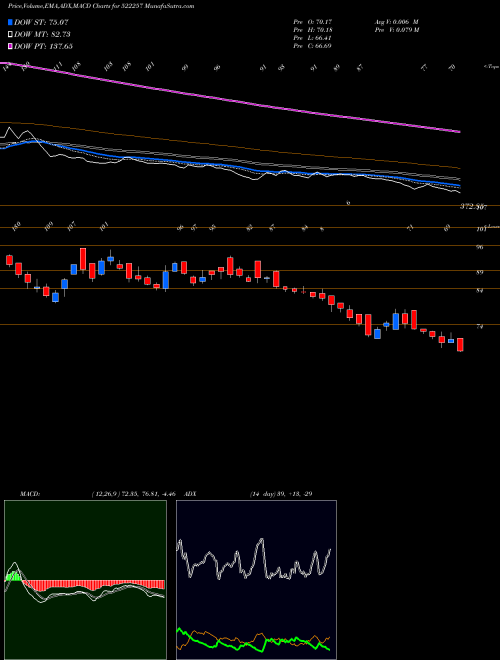
Task: Select the 'DOW ST: 75.07' legend text
Action: point(41,22)
